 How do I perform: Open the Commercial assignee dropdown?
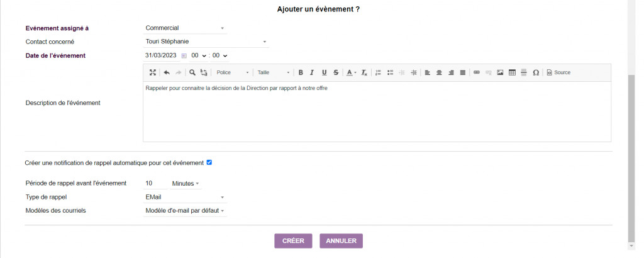click(x=185, y=28)
